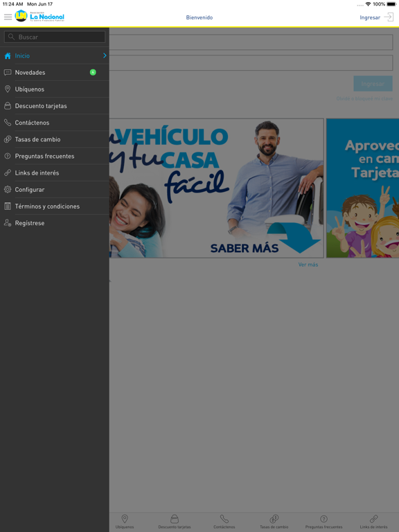Click the Ver más link

point(308,265)
